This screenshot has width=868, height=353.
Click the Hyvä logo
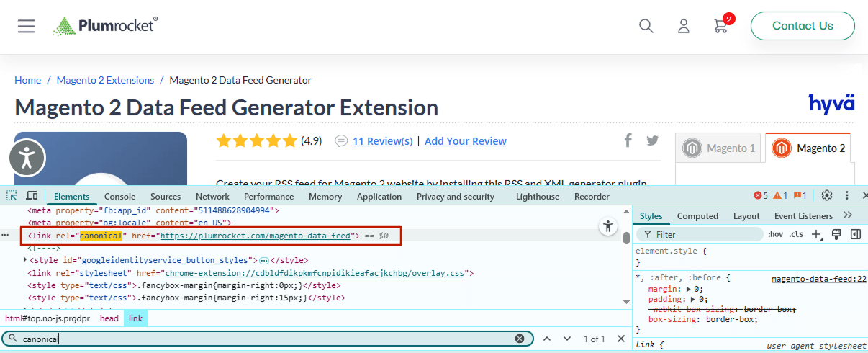click(831, 104)
